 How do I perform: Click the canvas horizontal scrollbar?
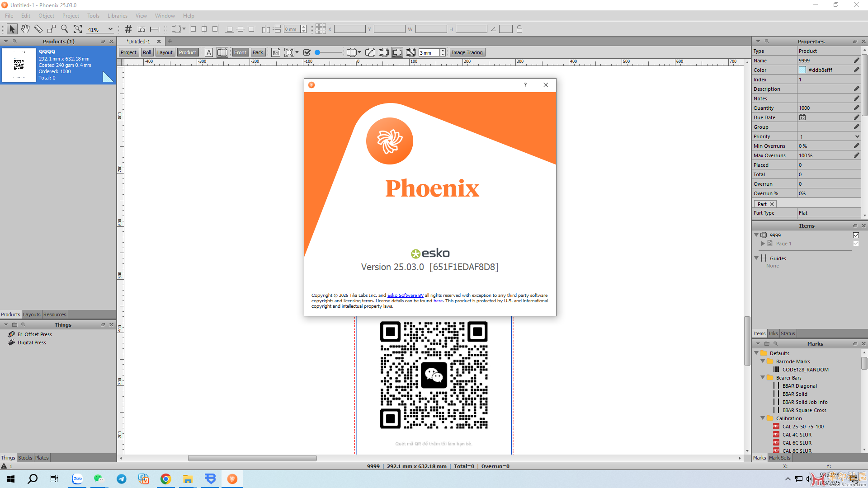(252, 458)
